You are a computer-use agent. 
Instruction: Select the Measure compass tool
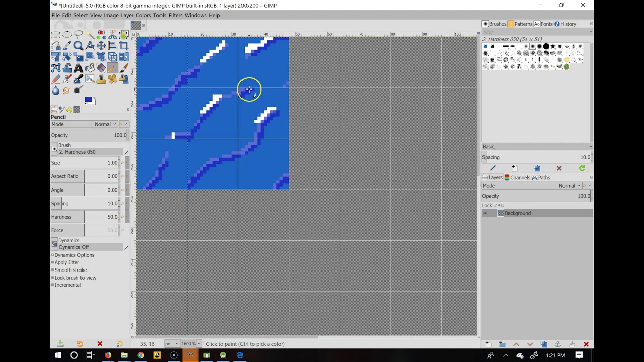(x=90, y=46)
